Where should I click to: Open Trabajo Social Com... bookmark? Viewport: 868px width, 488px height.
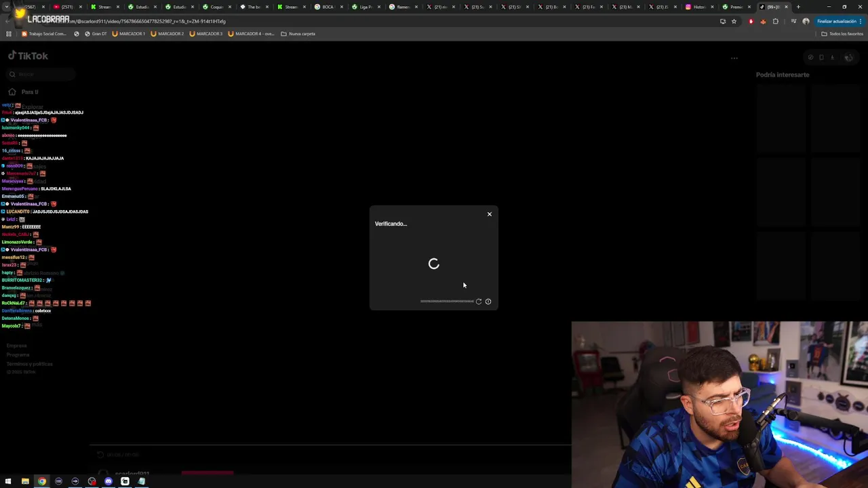pos(44,34)
